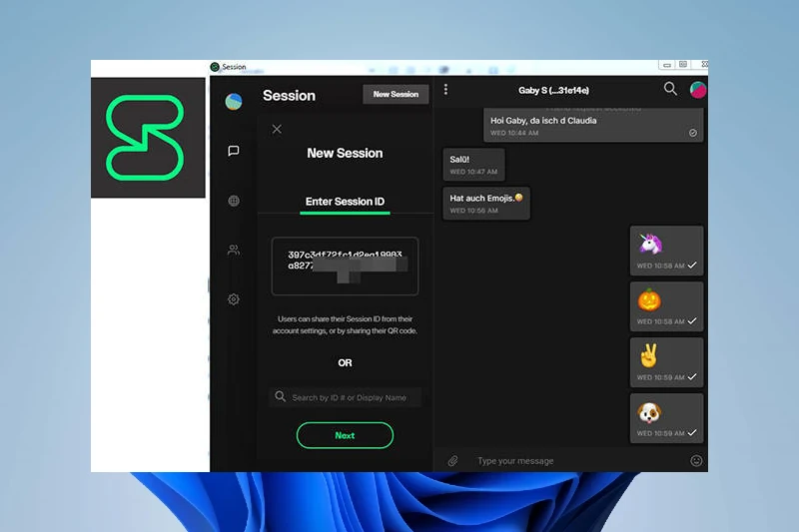Click the unicorn emoji message
Image resolution: width=799 pixels, height=532 pixels.
point(666,251)
